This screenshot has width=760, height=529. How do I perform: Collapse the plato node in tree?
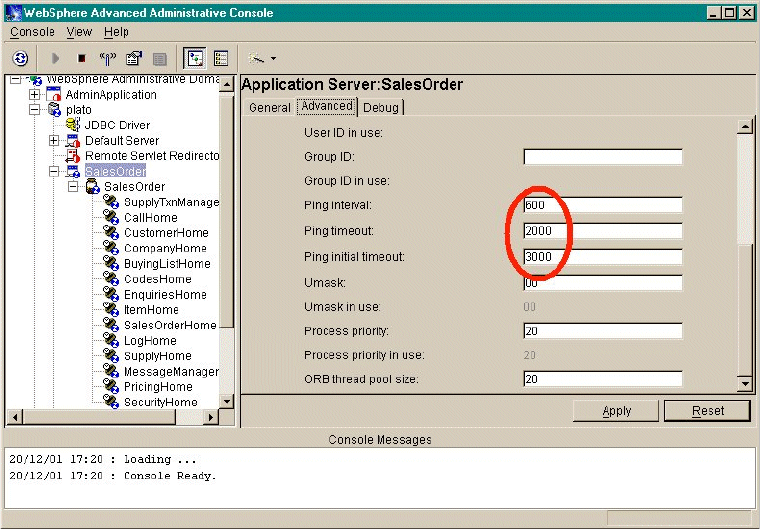click(35, 110)
